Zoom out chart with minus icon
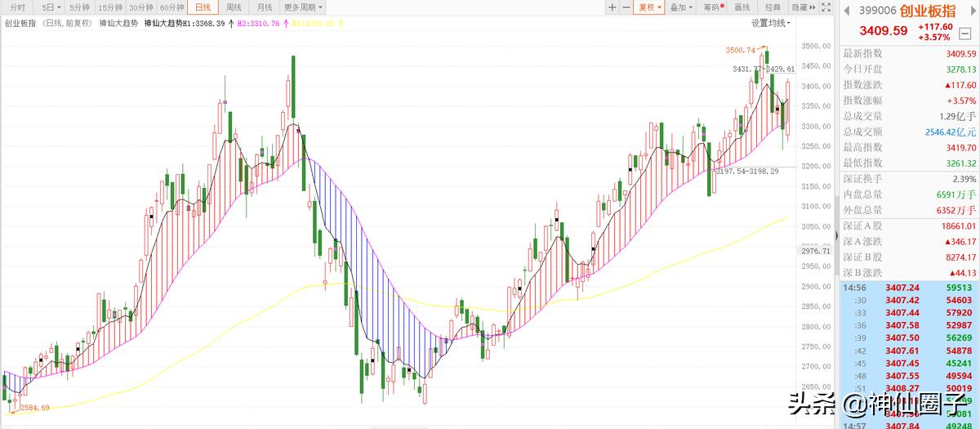Viewport: 980px width, 429px height. [x=626, y=7]
